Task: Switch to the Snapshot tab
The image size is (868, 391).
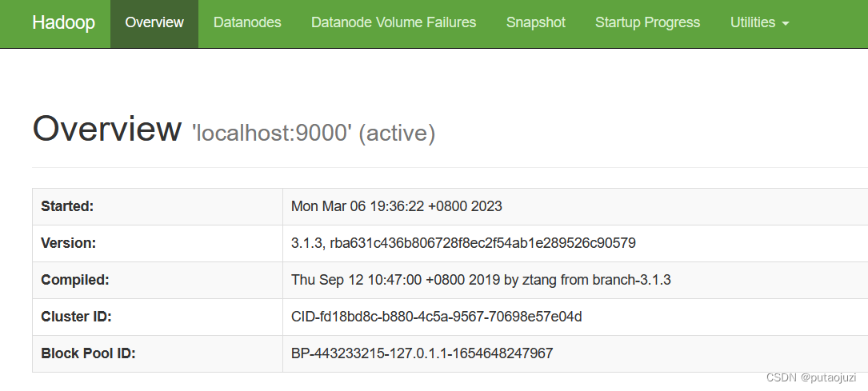Action: coord(536,22)
